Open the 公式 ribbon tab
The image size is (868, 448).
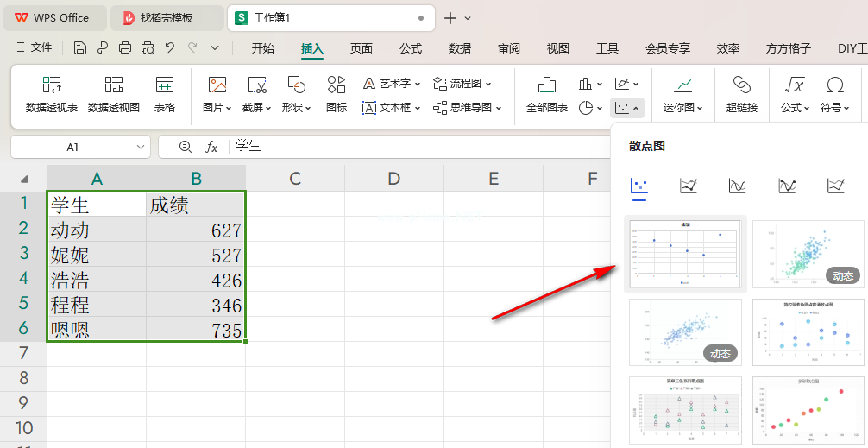(411, 48)
